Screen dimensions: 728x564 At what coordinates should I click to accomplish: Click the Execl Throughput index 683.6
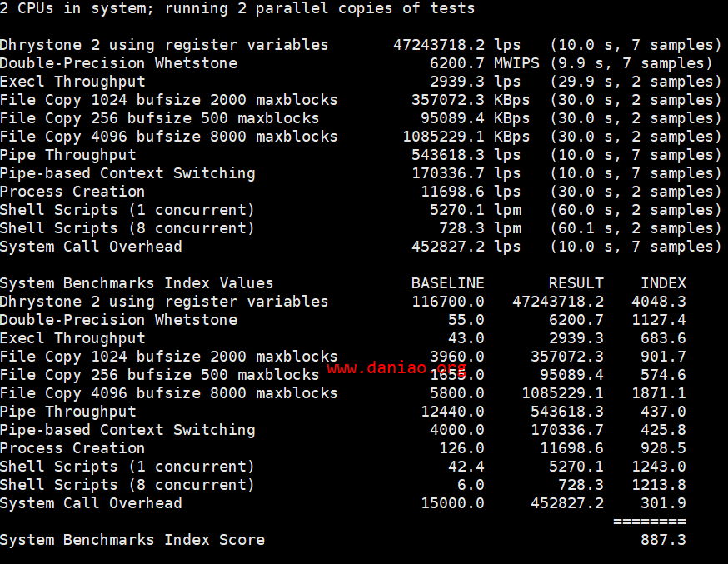663,338
